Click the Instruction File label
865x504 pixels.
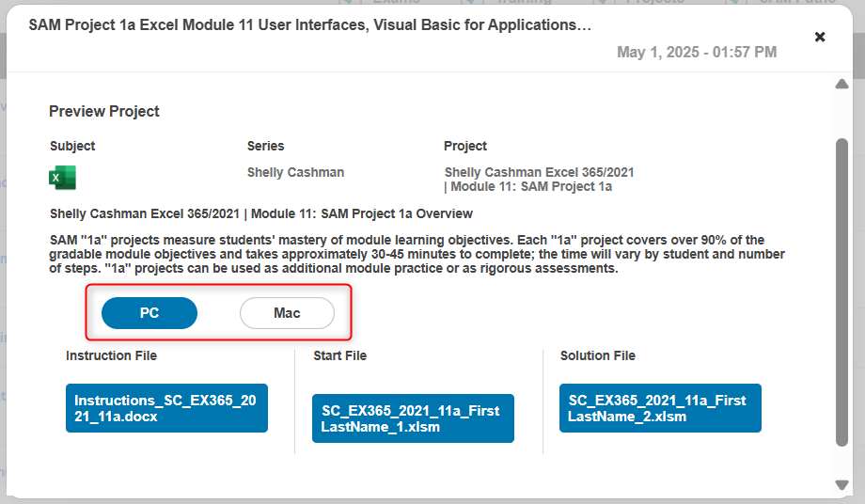[112, 355]
